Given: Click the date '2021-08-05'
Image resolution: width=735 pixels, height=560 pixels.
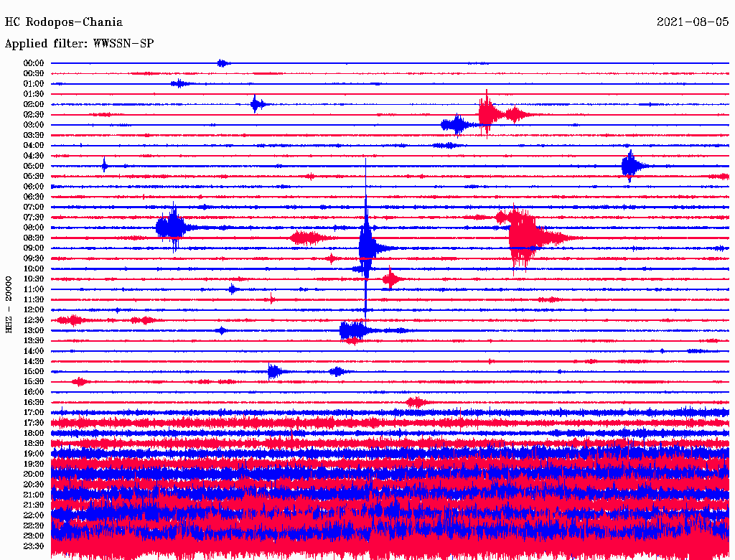Looking at the screenshot, I should (693, 22).
